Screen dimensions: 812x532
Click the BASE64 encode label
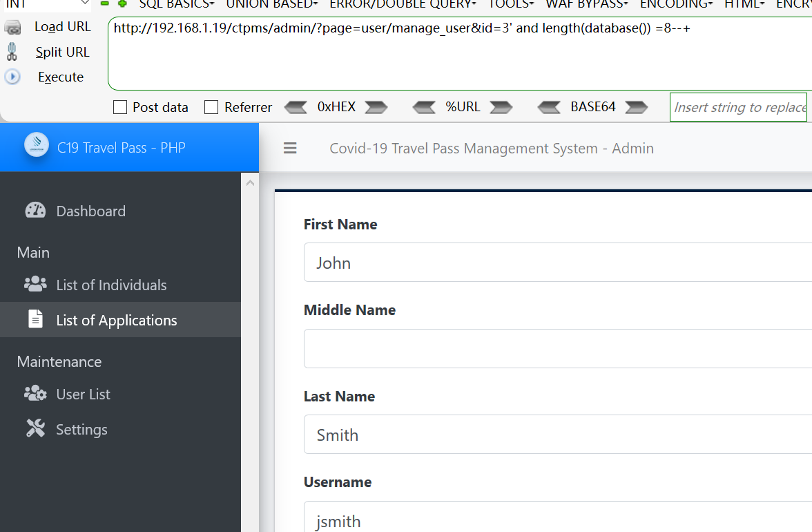pyautogui.click(x=594, y=106)
